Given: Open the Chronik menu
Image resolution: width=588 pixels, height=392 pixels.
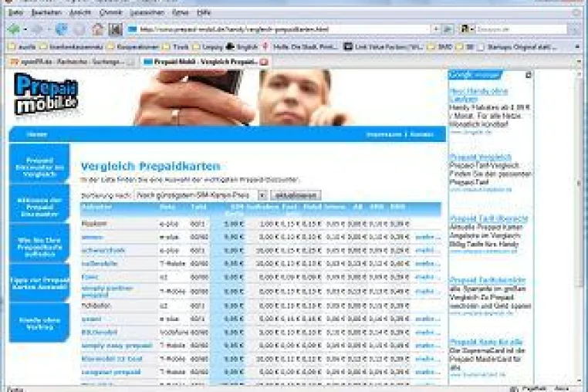Looking at the screenshot, I should tap(110, 12).
